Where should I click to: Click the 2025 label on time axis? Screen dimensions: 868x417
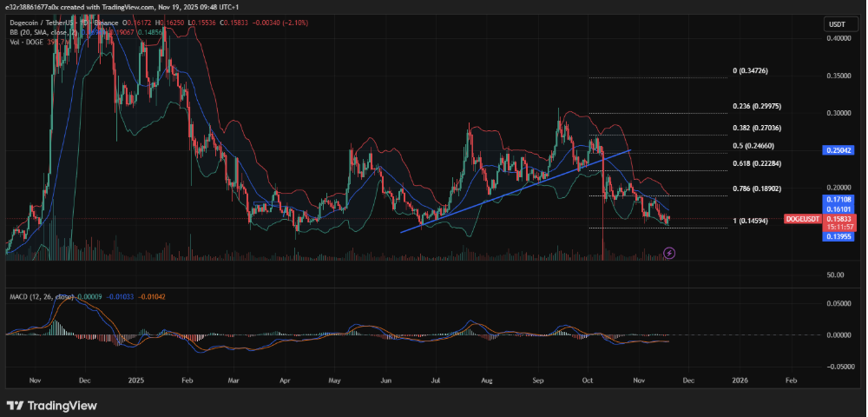point(135,381)
